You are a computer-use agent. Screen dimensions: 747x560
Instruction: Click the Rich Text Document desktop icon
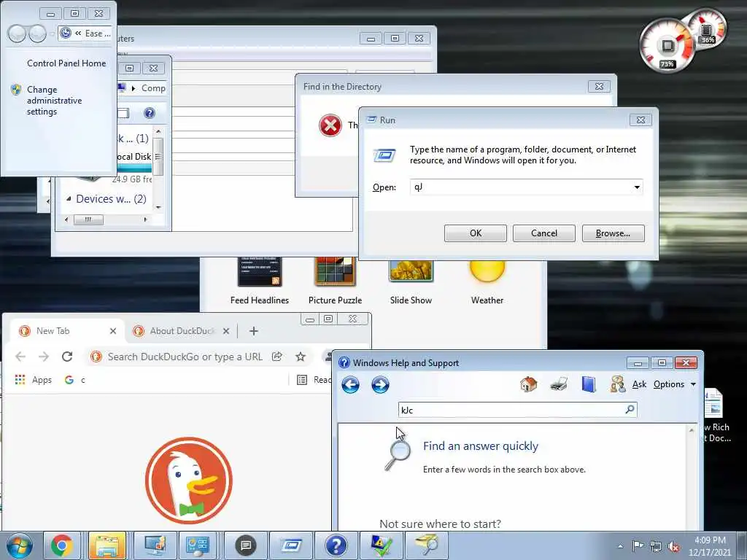716,416
